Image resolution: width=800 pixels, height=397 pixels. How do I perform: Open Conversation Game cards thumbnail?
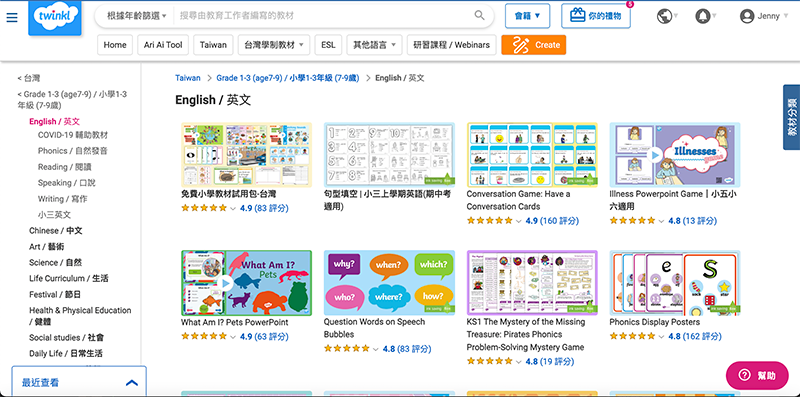click(x=532, y=155)
